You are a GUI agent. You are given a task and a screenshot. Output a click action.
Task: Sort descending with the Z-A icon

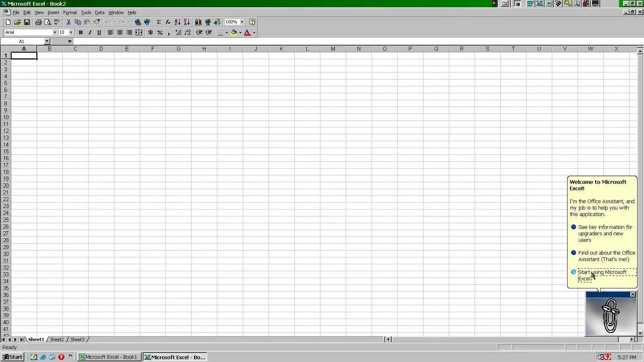(186, 22)
